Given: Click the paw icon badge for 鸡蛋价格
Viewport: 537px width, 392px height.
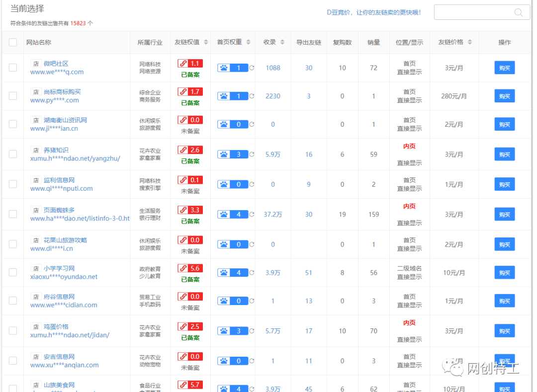Looking at the screenshot, I should click(234, 330).
